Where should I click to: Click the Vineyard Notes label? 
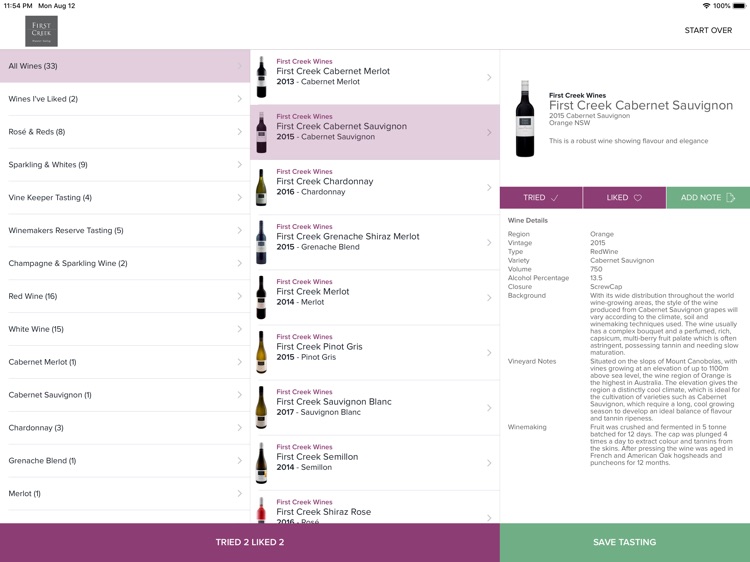pyautogui.click(x=532, y=362)
